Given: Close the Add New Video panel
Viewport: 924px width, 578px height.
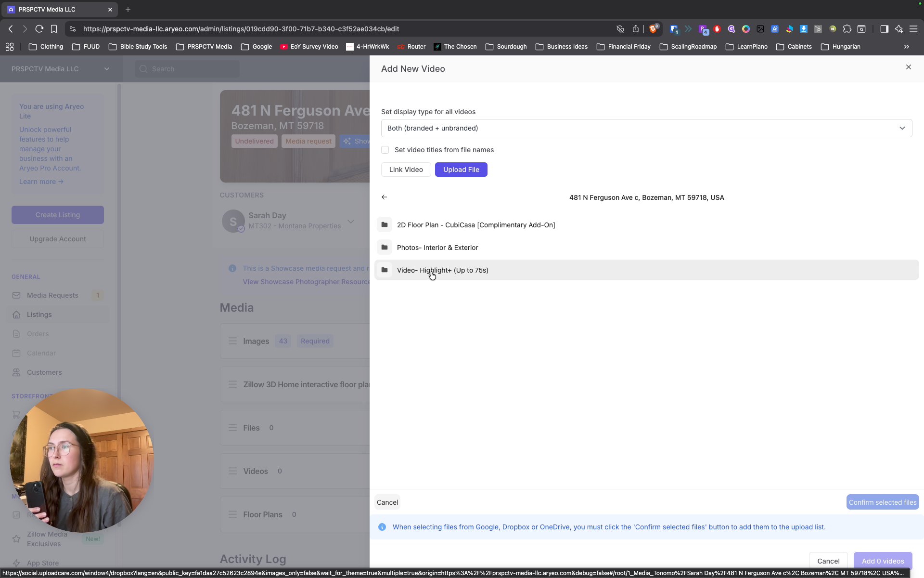Looking at the screenshot, I should (x=908, y=67).
